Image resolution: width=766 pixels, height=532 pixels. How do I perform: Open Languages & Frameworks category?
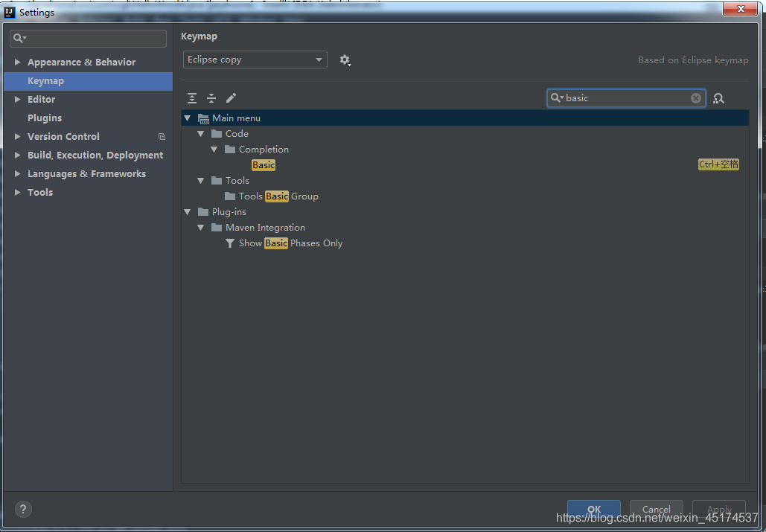click(x=86, y=174)
